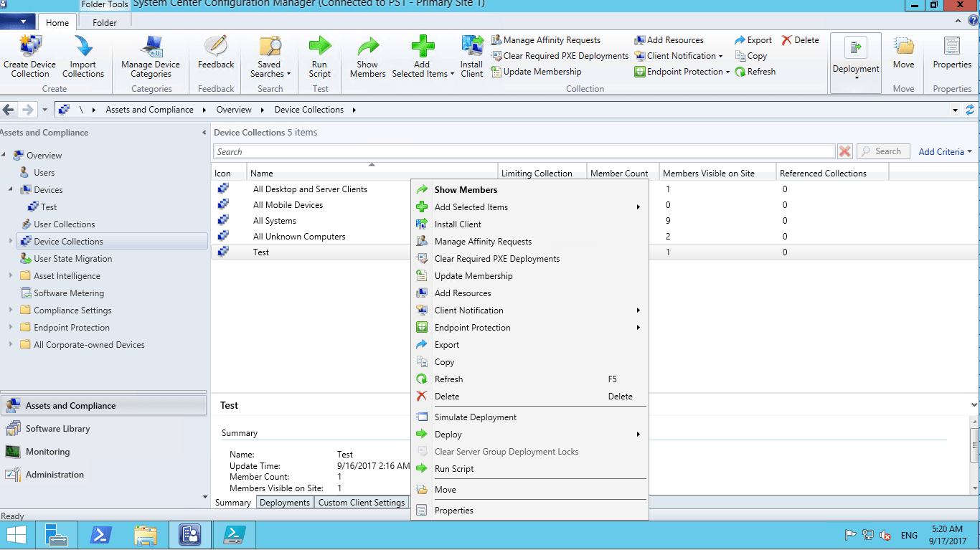Switch to the Home ribbon tab

point(57,22)
